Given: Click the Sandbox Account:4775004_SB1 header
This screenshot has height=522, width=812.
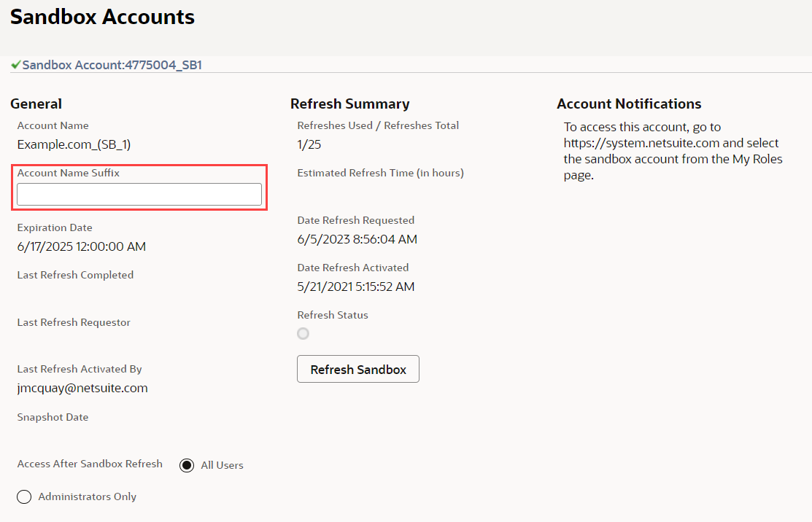Looking at the screenshot, I should coord(112,65).
